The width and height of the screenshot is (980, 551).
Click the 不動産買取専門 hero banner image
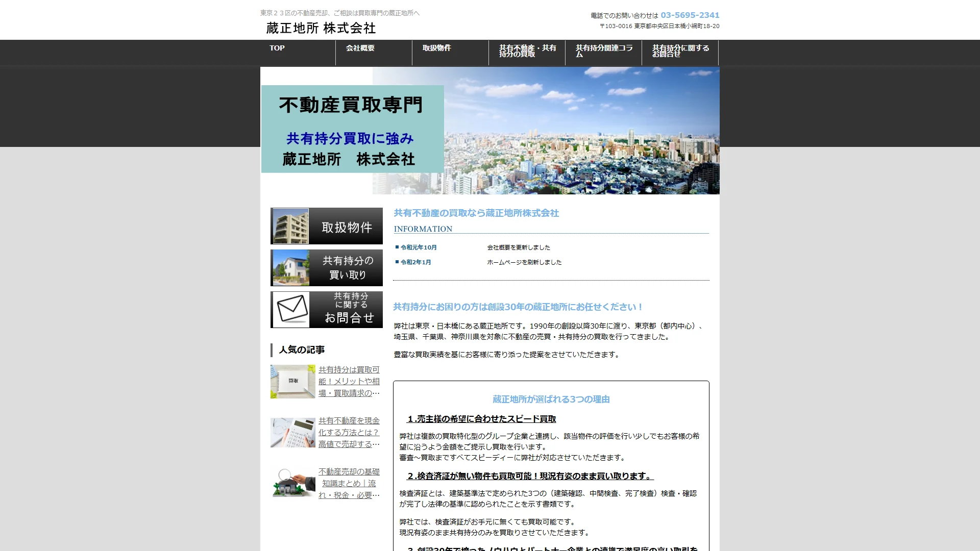(490, 131)
